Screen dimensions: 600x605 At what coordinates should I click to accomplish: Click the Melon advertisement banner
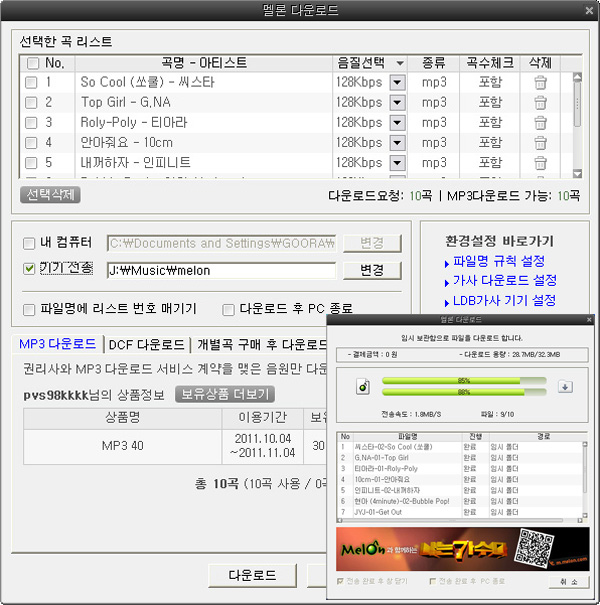463,549
